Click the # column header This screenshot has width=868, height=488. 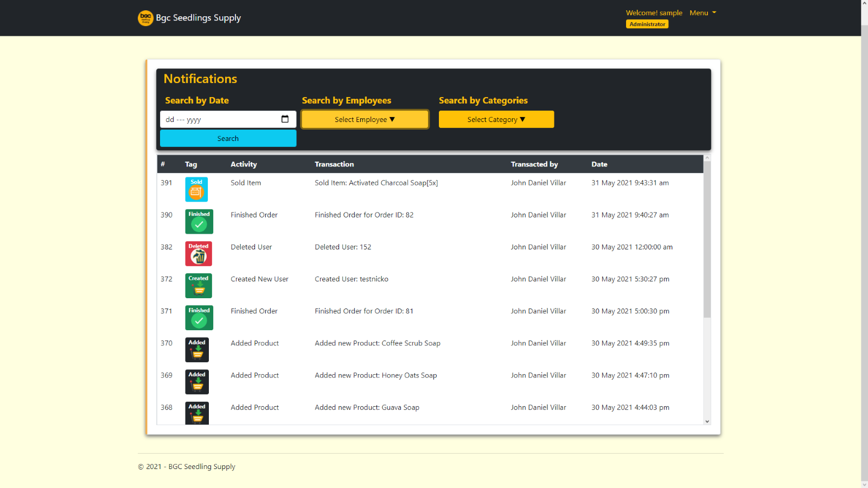[x=163, y=164]
